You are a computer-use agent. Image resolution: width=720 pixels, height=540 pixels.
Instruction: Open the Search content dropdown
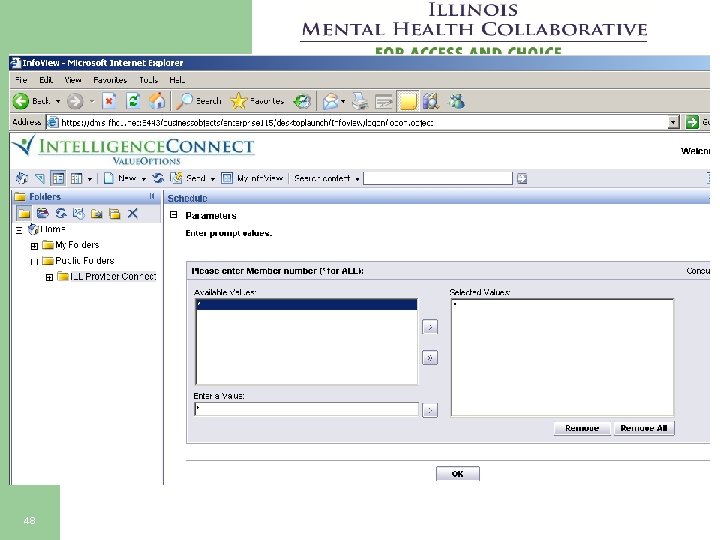coord(357,179)
